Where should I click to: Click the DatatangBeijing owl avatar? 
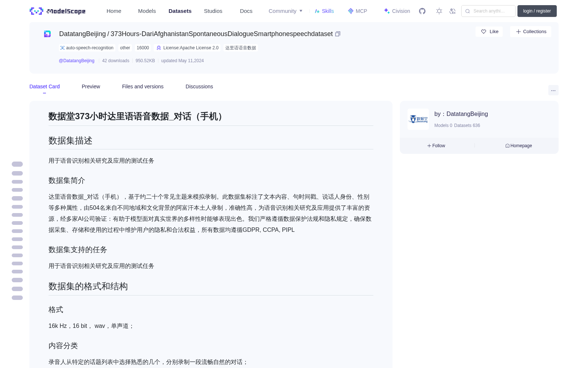pos(418,119)
